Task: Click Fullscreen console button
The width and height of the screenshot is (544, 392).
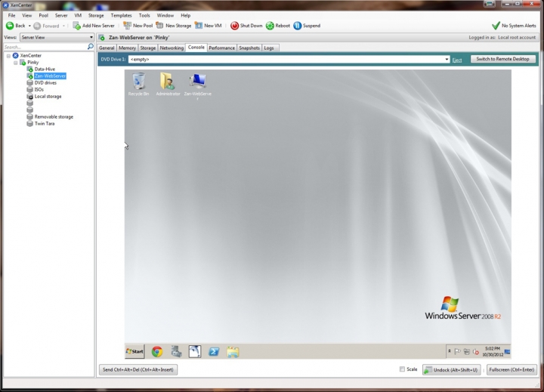Action: [x=512, y=370]
